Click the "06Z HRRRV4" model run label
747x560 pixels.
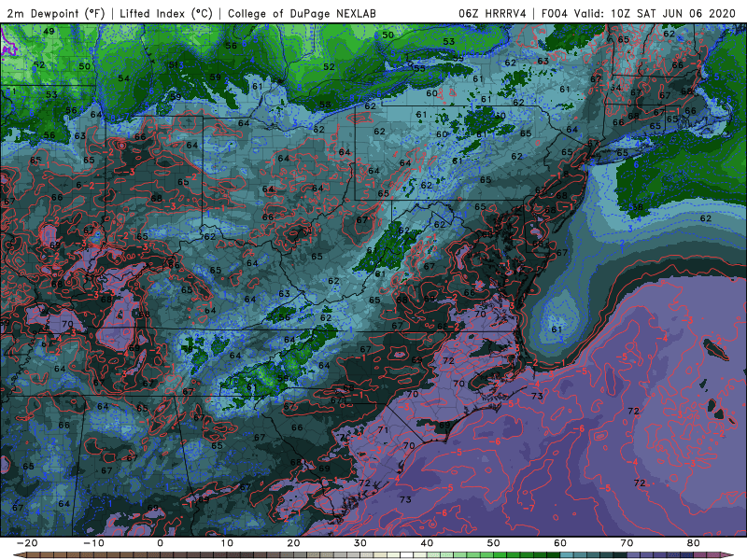[x=492, y=14]
